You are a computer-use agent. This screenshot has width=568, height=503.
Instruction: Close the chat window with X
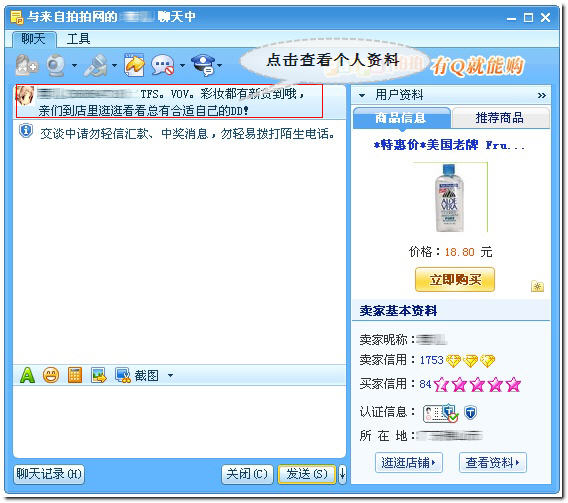[x=546, y=17]
